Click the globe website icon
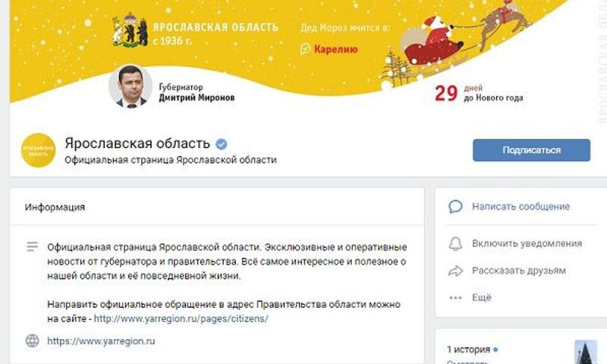Image resolution: width=607 pixels, height=364 pixels. click(x=32, y=340)
